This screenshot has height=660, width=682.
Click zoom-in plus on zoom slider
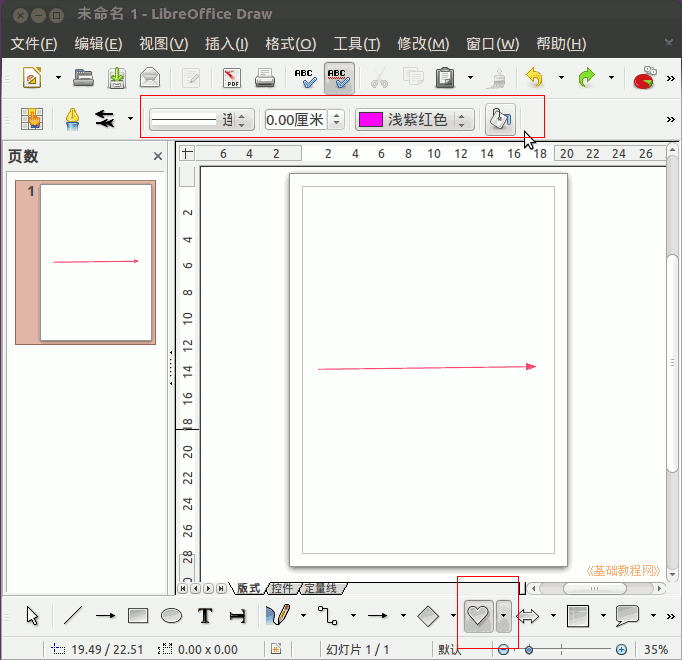pos(621,649)
